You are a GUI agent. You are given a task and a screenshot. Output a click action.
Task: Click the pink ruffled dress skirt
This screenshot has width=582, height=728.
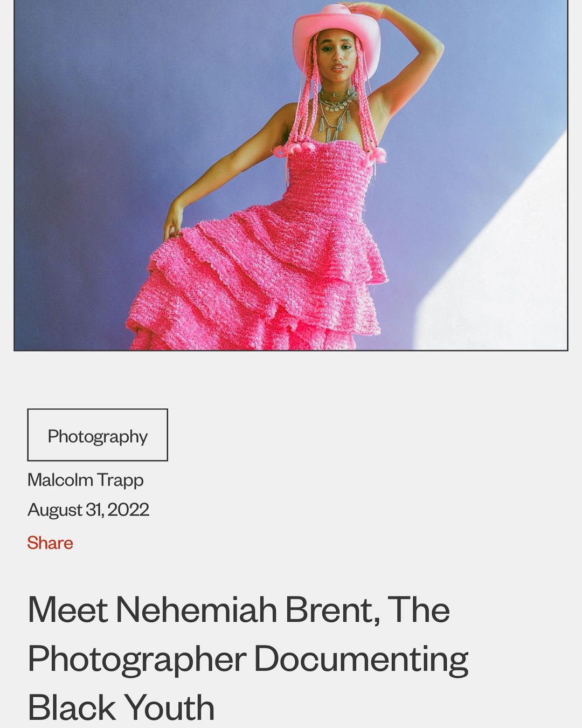click(259, 286)
